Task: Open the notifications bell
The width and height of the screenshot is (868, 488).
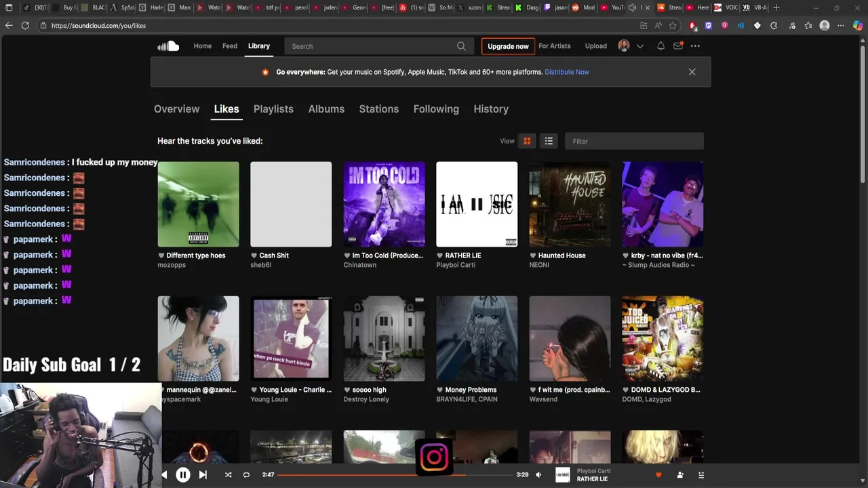Action: [x=660, y=46]
